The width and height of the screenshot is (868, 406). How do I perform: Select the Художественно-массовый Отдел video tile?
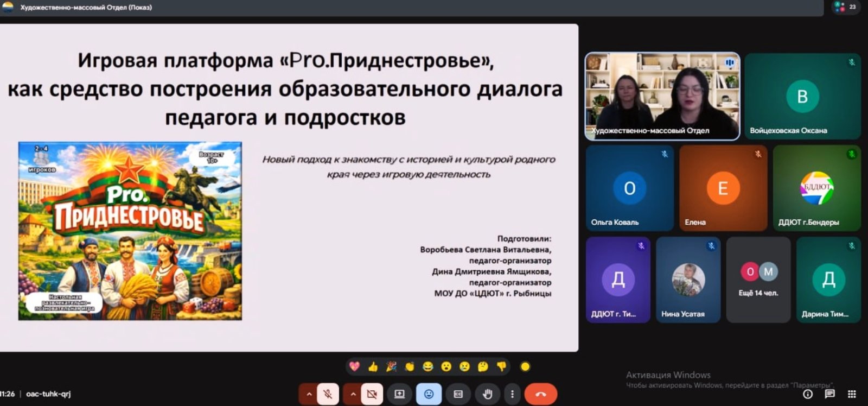tap(662, 96)
